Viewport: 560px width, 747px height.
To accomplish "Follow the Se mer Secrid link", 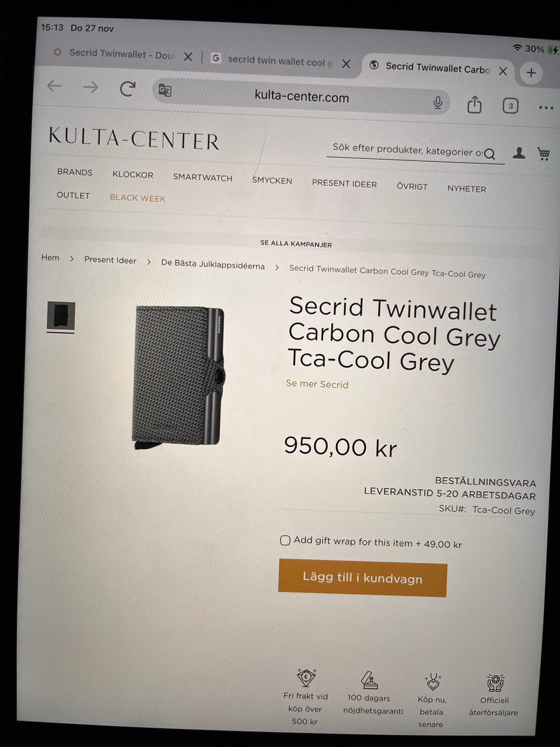I will [317, 384].
